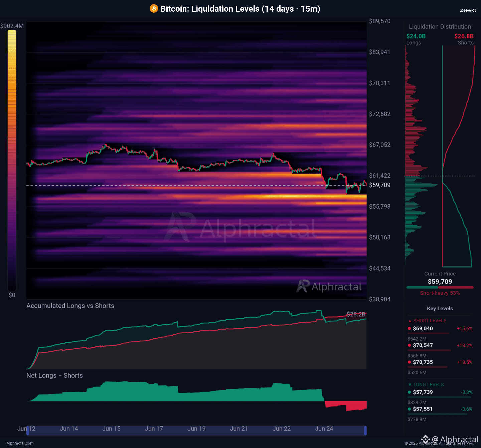Click the down triangle beside LONG LEVELS
The image size is (481, 448).
410,385
